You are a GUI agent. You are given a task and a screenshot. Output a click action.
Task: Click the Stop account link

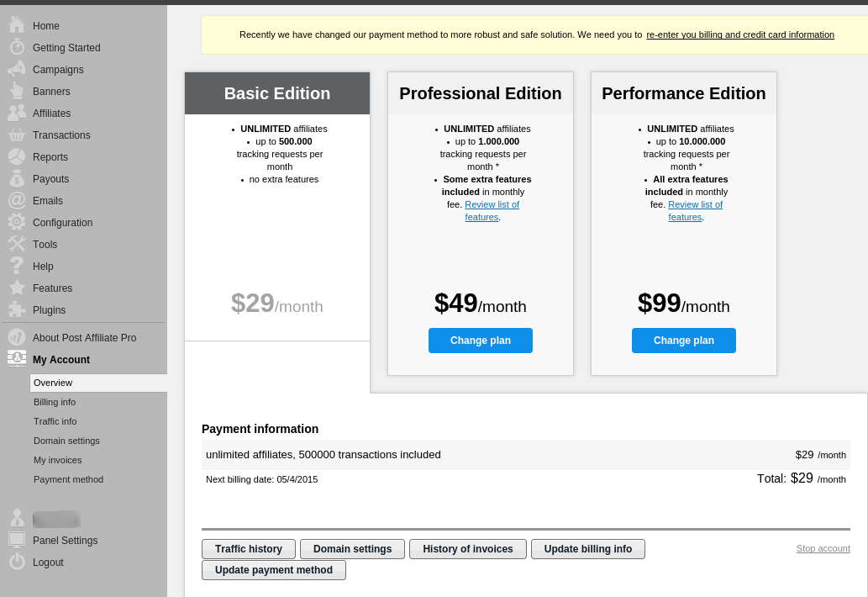click(x=823, y=548)
